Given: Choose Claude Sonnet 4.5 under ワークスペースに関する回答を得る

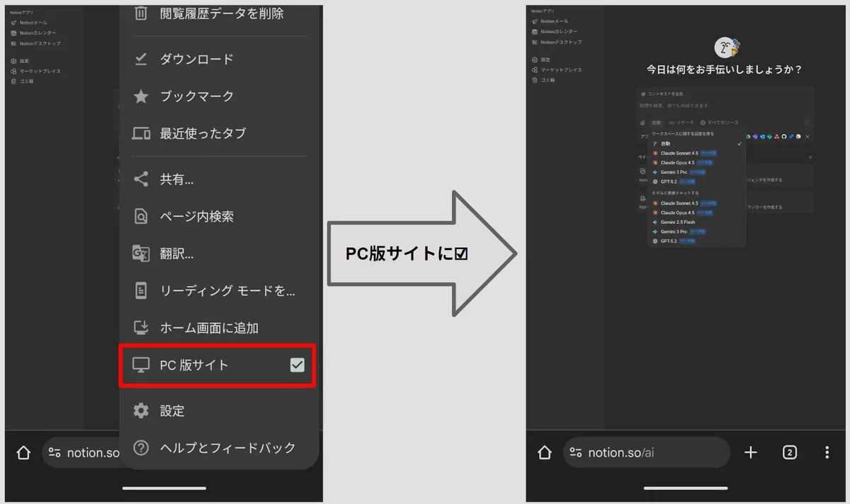Looking at the screenshot, I should [696, 153].
